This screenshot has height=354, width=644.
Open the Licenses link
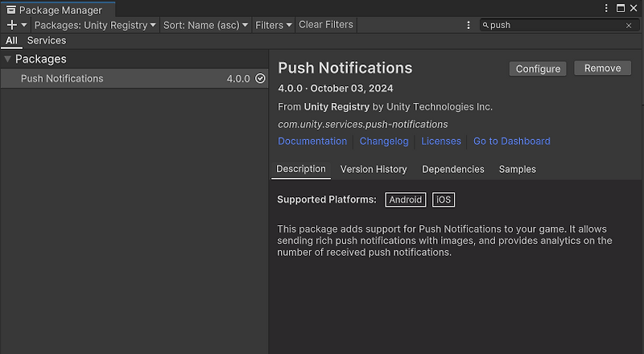pyautogui.click(x=441, y=142)
